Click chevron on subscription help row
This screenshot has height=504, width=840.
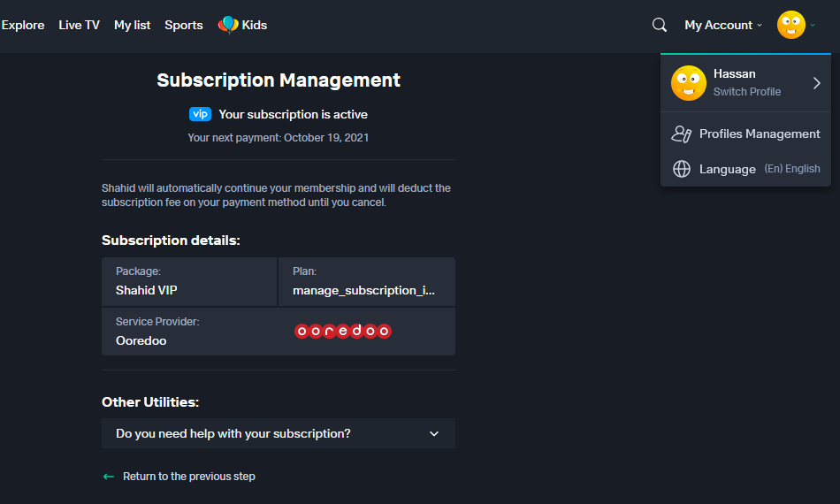coord(434,434)
